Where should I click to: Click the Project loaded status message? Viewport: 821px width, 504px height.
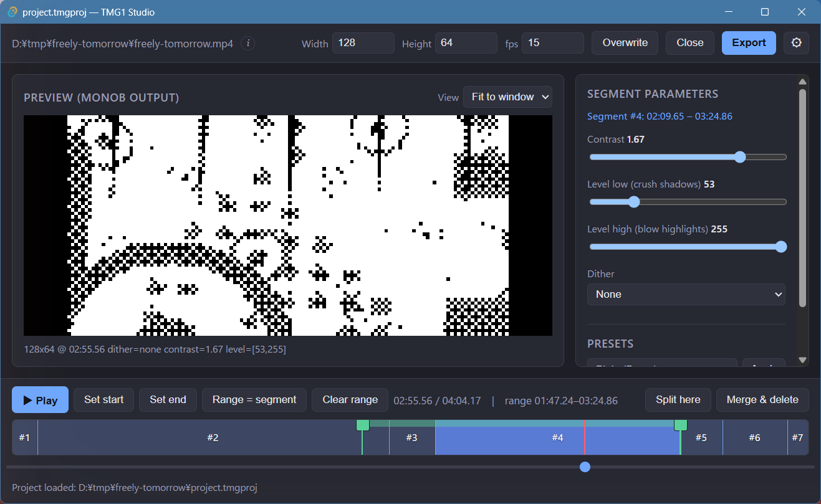[135, 488]
